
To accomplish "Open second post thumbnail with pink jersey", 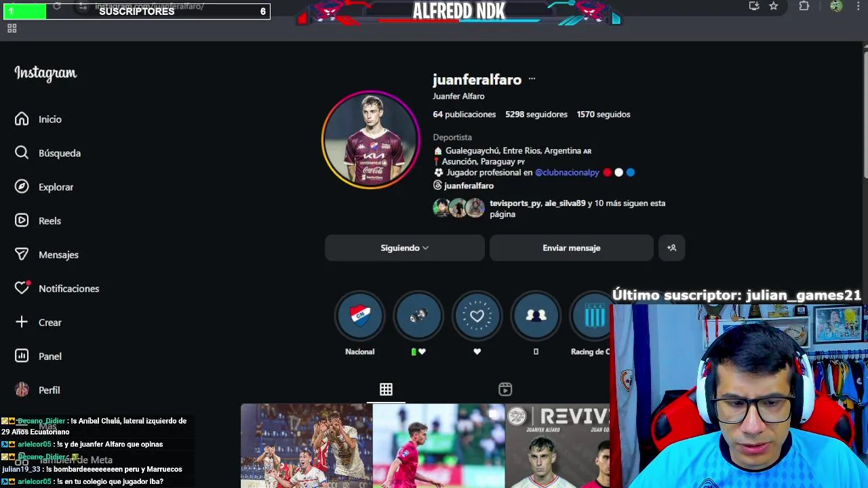I will pos(439,445).
